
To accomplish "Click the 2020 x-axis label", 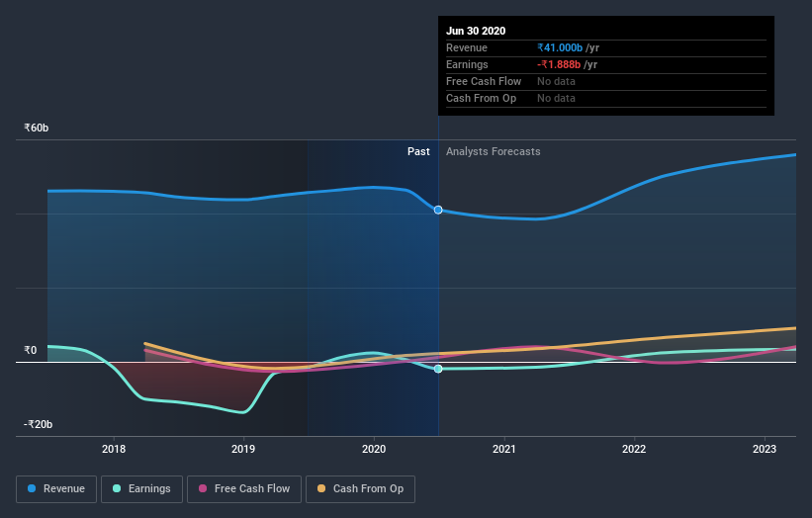I will (x=374, y=449).
